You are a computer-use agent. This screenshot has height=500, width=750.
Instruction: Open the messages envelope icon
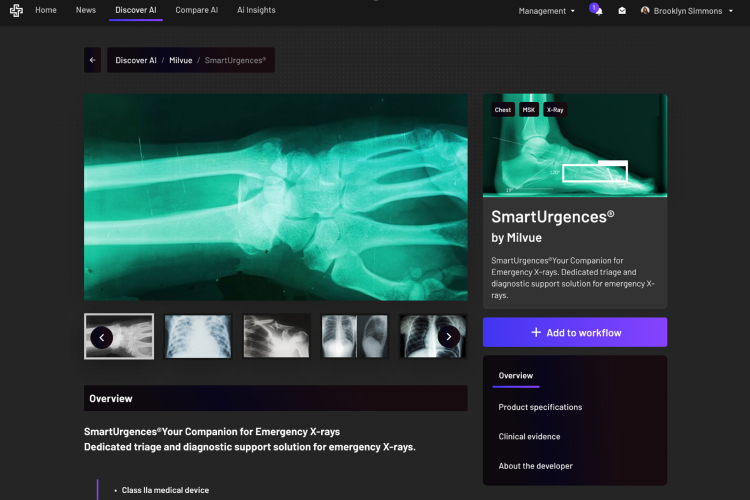622,11
